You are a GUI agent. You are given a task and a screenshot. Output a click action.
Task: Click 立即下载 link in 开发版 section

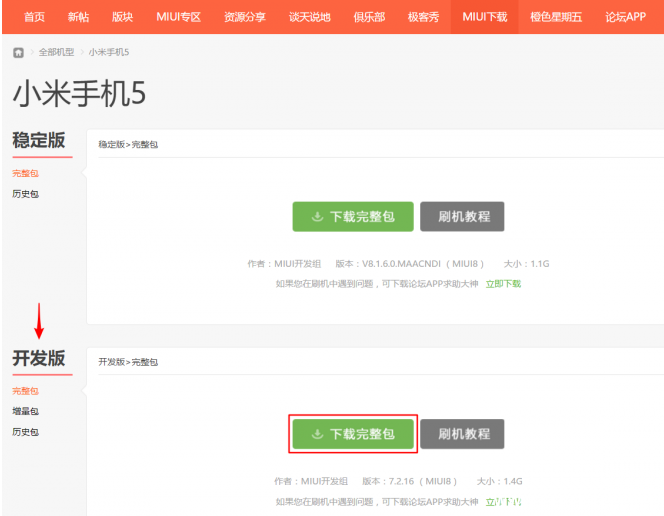[x=503, y=502]
